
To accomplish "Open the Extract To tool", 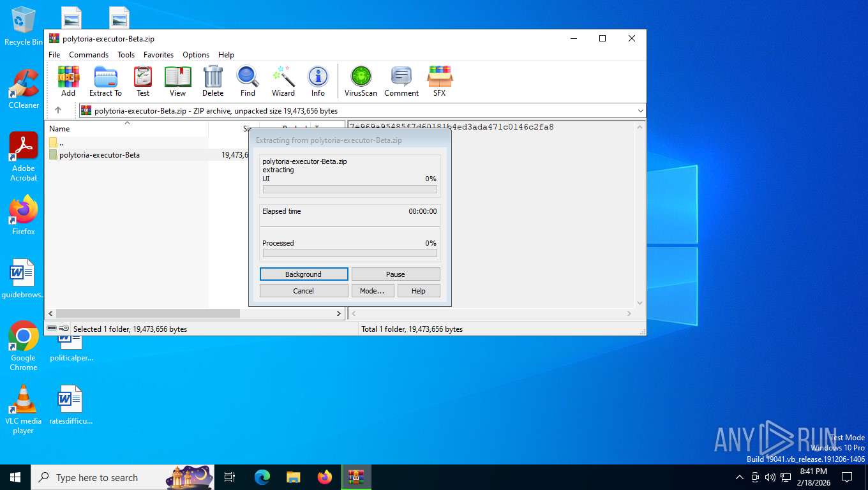I will pos(105,81).
